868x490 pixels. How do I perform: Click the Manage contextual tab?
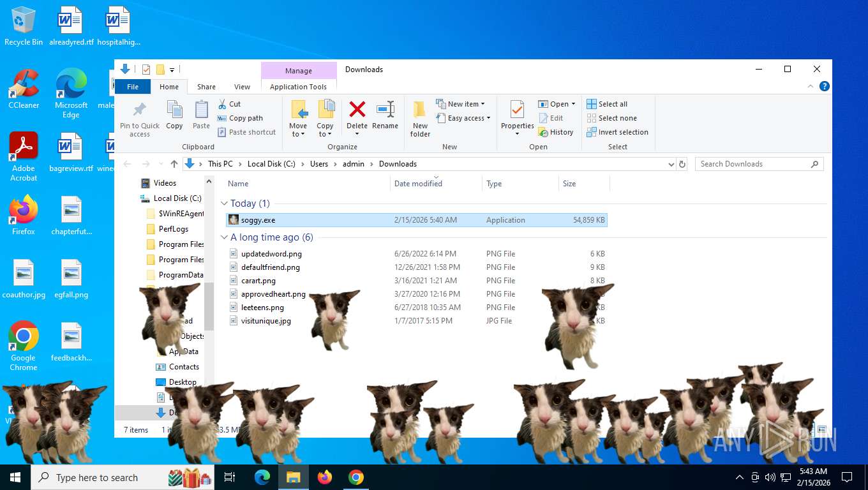click(299, 71)
